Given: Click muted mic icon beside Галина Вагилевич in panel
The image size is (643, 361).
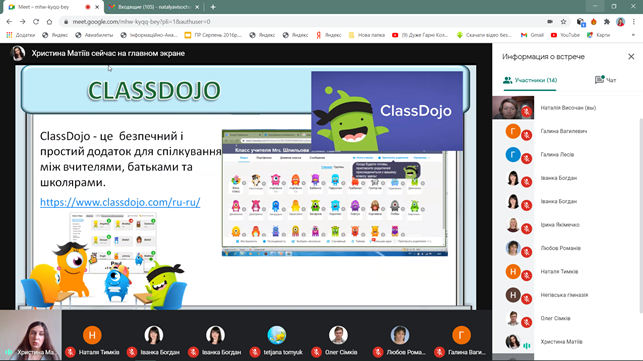Looking at the screenshot, I should pos(527,135).
